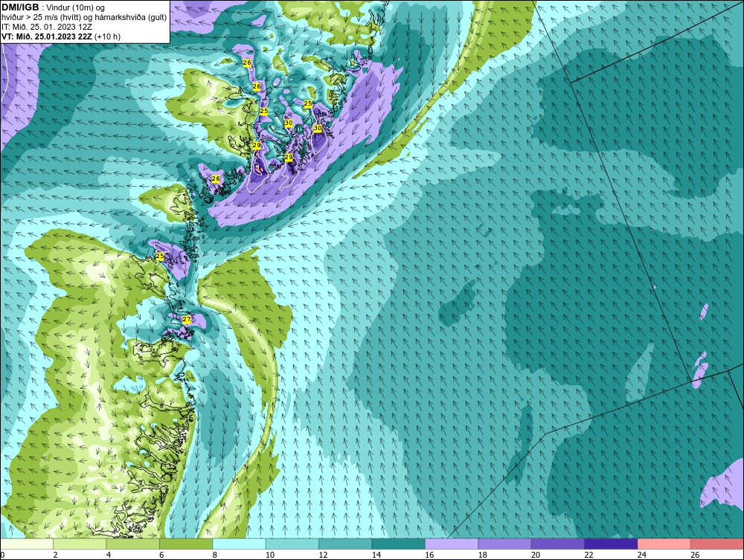
Task: Click the DMI/IGB title text
Action: point(20,7)
